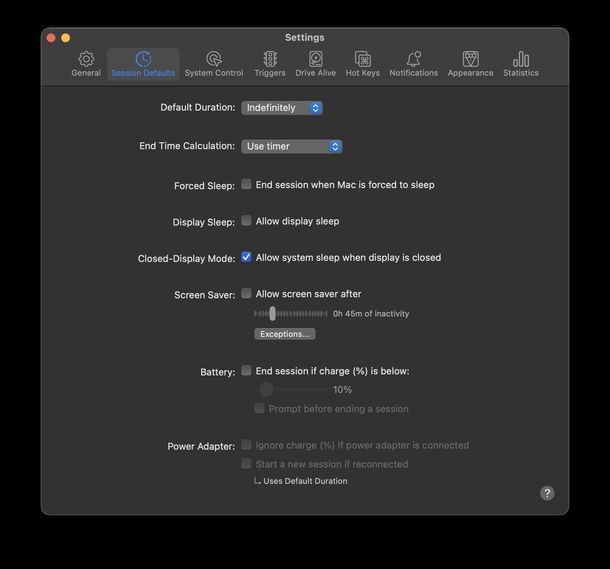The image size is (610, 569).
Task: Expand the End Time Calculation dropdown
Action: coord(292,146)
